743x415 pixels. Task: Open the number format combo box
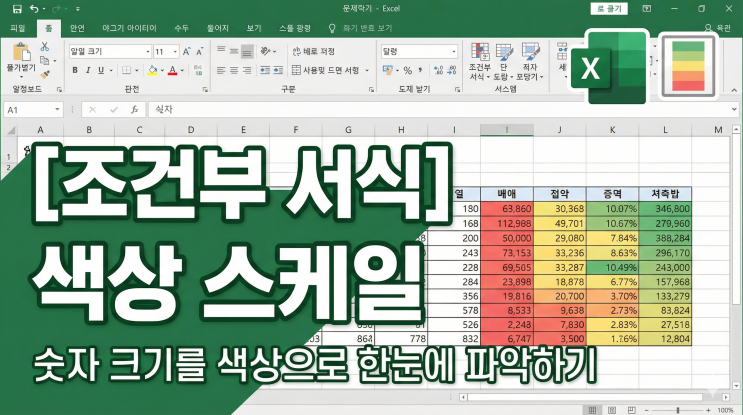click(x=419, y=51)
